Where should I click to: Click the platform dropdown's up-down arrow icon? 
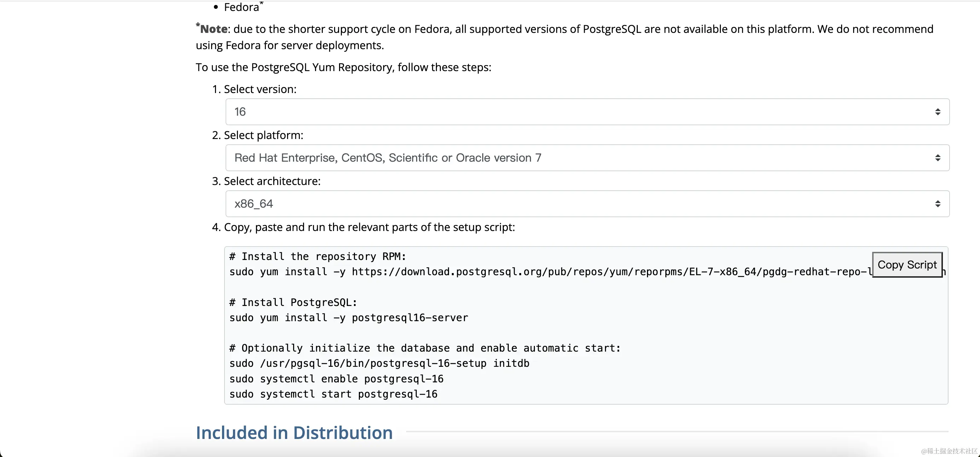[x=937, y=158]
